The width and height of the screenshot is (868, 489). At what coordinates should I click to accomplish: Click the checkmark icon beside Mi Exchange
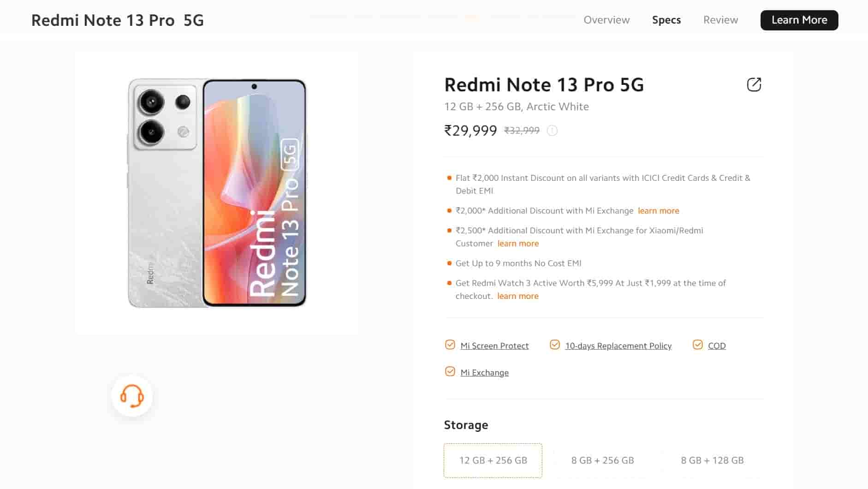pyautogui.click(x=450, y=371)
